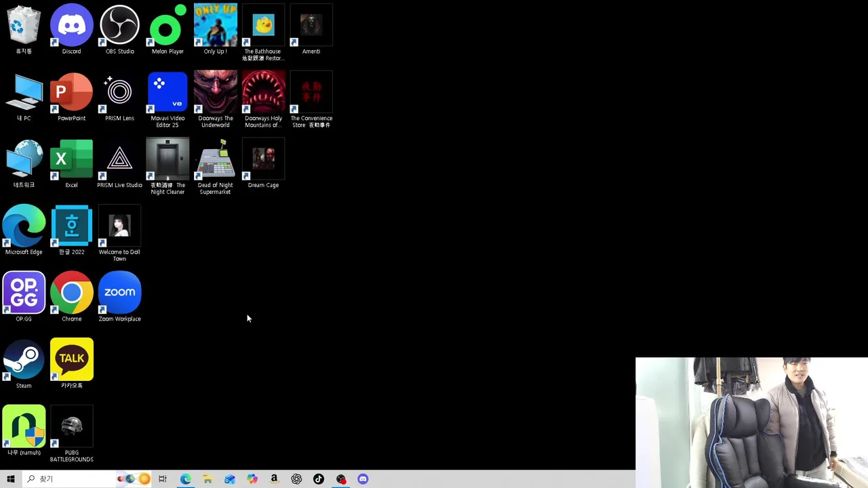868x488 pixels.
Task: Open File Explorer from the taskbar
Action: (x=208, y=479)
